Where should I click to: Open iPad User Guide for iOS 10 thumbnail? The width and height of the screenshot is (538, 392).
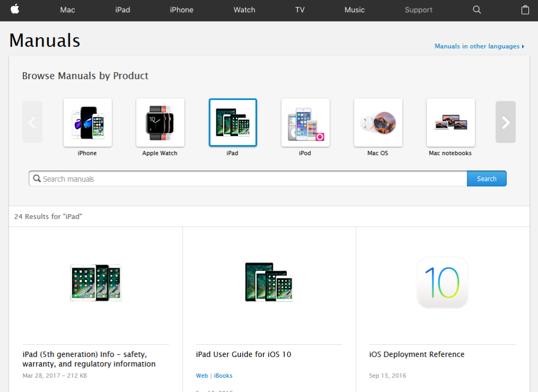pos(269,282)
